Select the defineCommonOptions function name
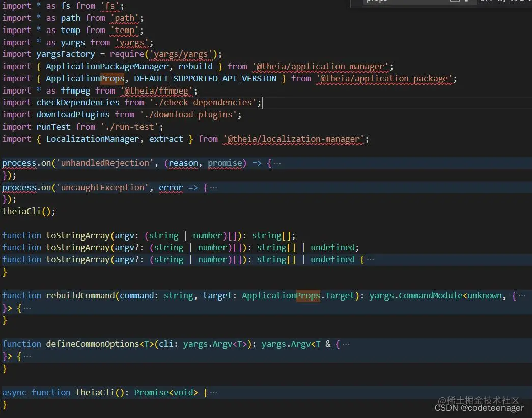 coord(93,344)
